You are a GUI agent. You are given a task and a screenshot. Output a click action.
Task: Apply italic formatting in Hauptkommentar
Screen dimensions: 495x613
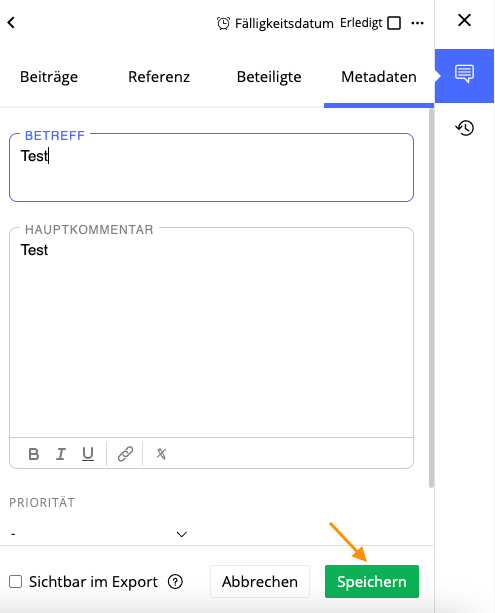[x=61, y=454]
